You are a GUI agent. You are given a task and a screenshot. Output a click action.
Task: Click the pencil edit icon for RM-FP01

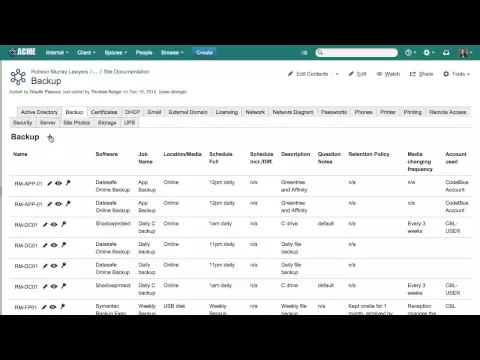point(44,307)
